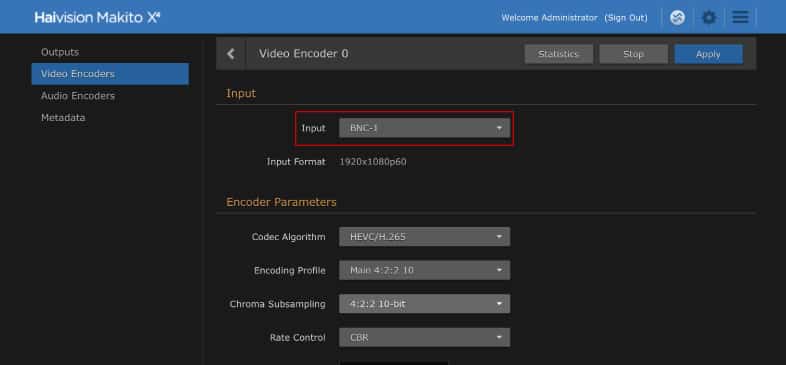Click the Input Format label
The width and height of the screenshot is (786, 365).
tap(296, 162)
